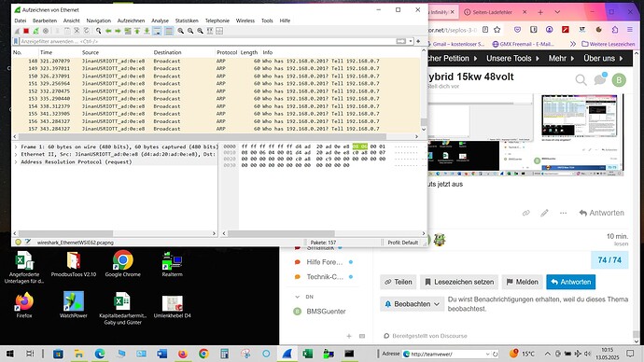Open Weitere Lesezeichen bookmarks folder
This screenshot has height=362, width=644.
click(x=609, y=44)
